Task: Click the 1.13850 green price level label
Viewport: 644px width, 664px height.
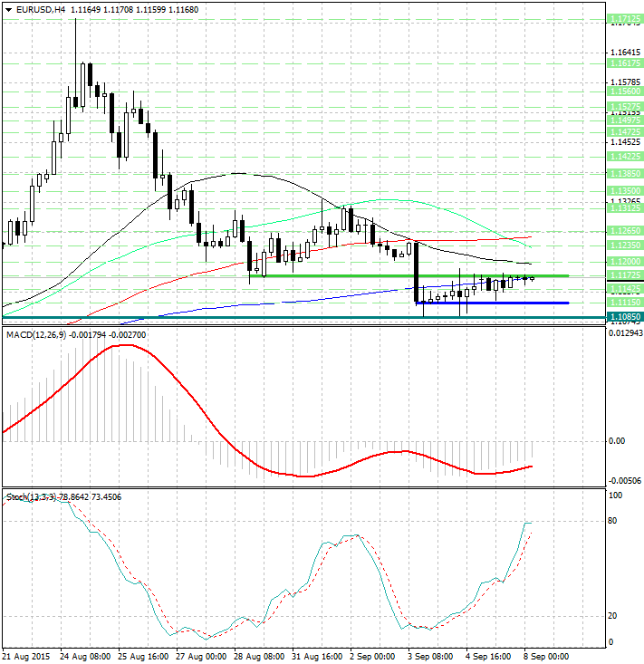Action: click(625, 173)
